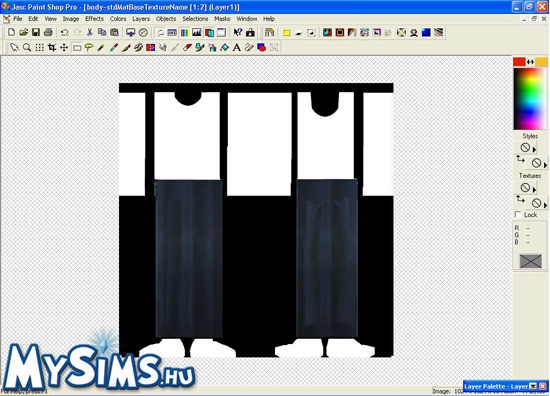Click the yellow rectangle toolbar icon
The height and width of the screenshot is (396, 550).
286,33
